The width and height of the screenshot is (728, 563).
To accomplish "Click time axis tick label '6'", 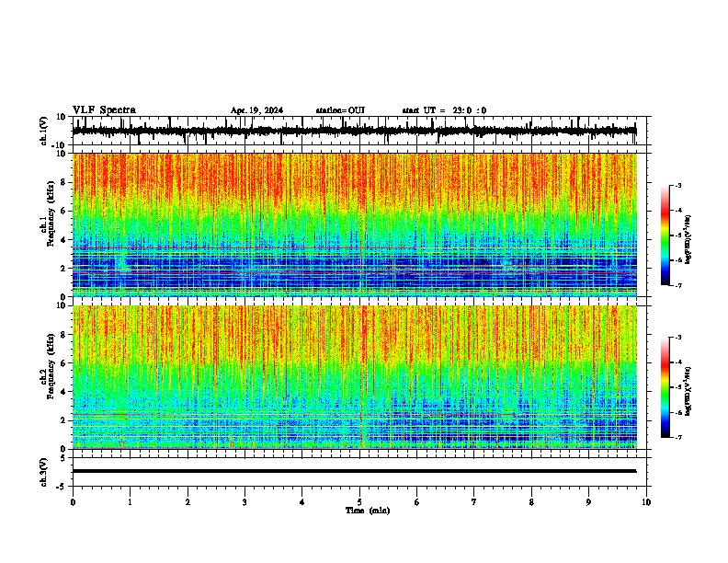I will pyautogui.click(x=416, y=502).
